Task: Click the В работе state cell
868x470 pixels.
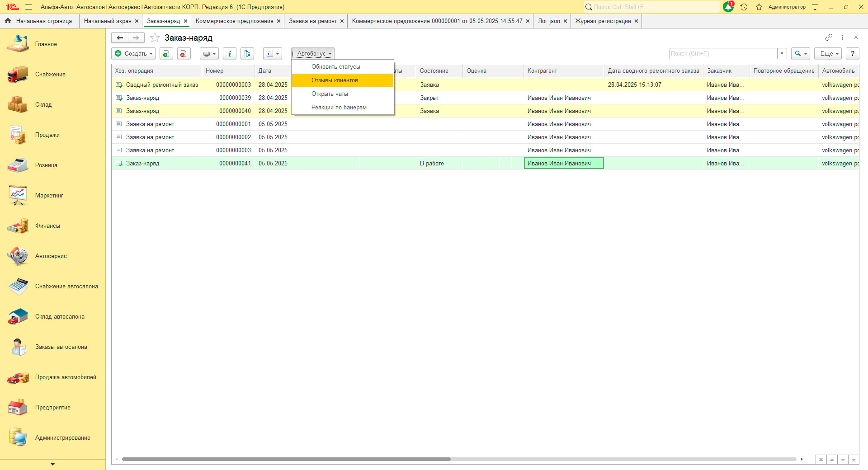Action: click(x=439, y=163)
